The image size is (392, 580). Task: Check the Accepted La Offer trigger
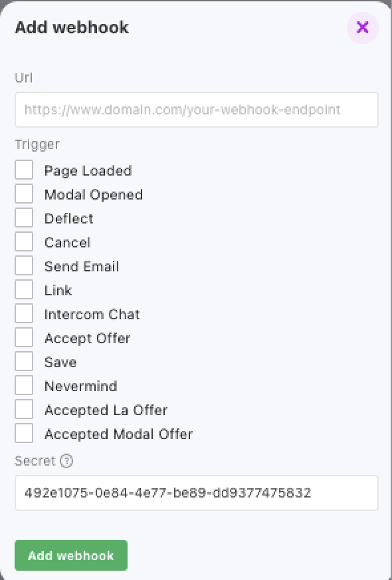[24, 410]
